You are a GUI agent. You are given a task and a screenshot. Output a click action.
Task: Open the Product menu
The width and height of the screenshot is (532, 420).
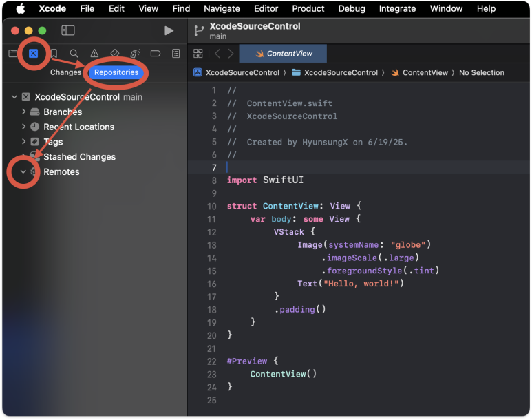(308, 8)
